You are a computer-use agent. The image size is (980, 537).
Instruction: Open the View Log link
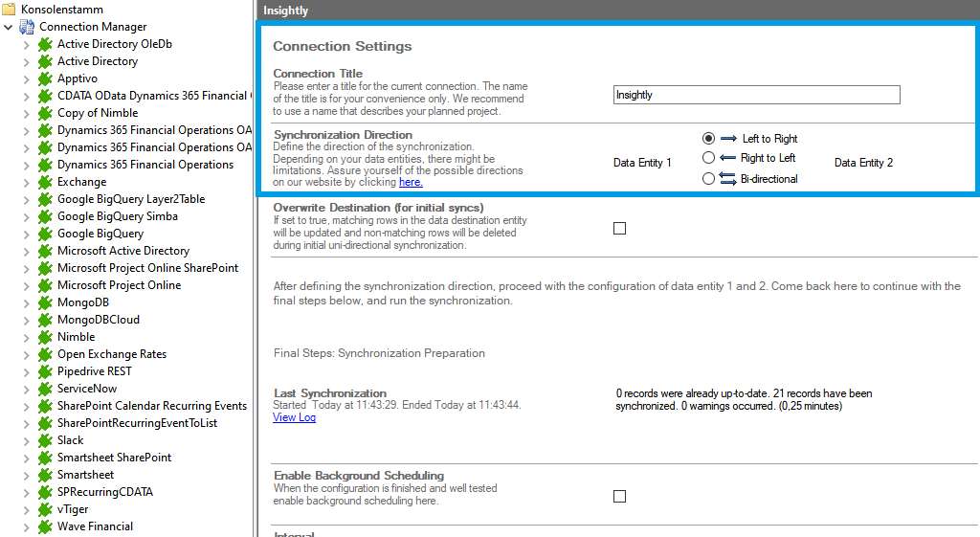pyautogui.click(x=294, y=417)
